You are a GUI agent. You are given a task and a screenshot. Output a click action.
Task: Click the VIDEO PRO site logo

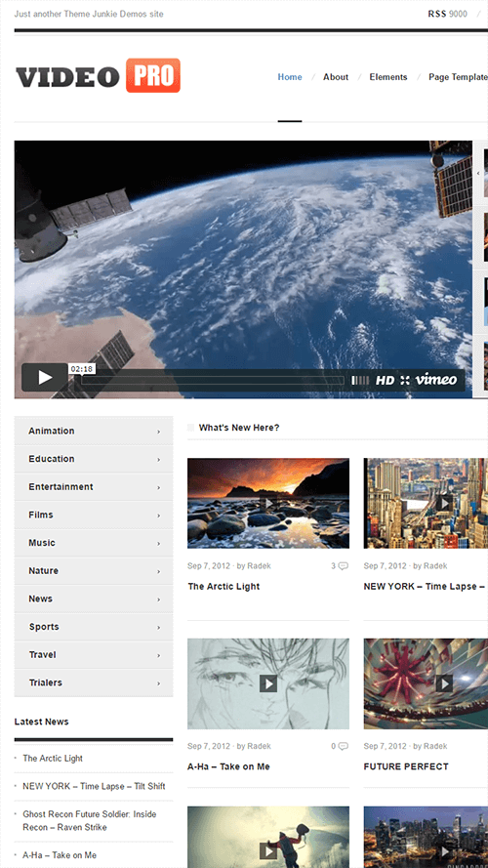tap(98, 76)
